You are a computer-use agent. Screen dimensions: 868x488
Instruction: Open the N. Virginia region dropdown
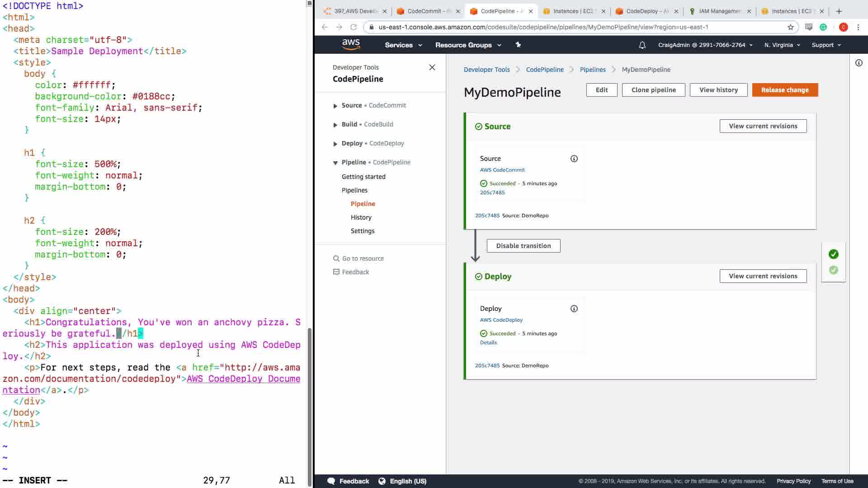tap(782, 45)
